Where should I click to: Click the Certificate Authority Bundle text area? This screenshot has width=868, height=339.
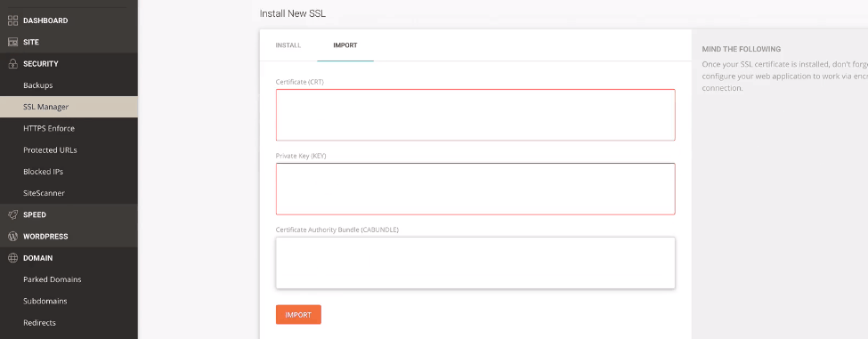[x=475, y=262]
